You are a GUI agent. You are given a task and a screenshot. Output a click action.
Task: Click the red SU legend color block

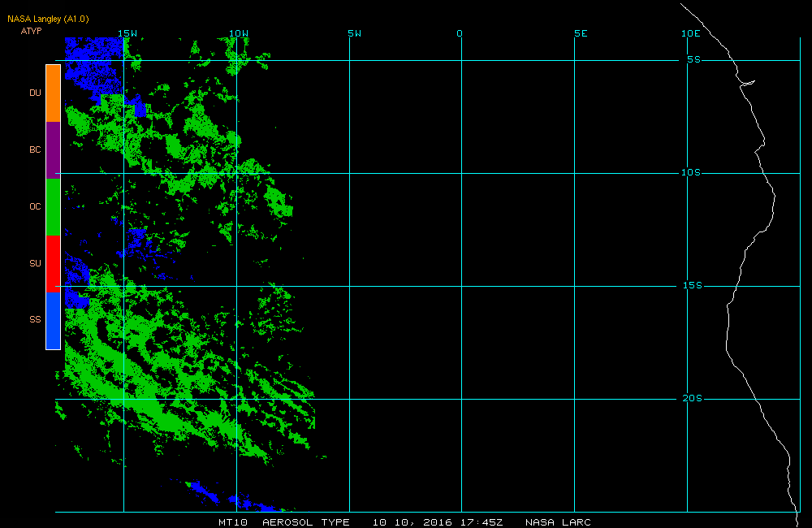54,264
